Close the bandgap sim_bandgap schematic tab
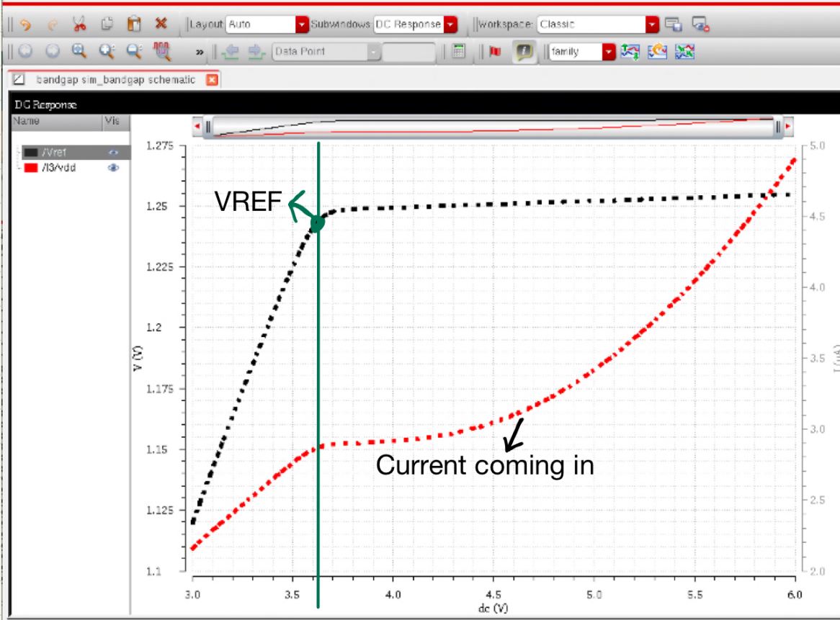Screen dimensions: 840x620 pos(212,80)
